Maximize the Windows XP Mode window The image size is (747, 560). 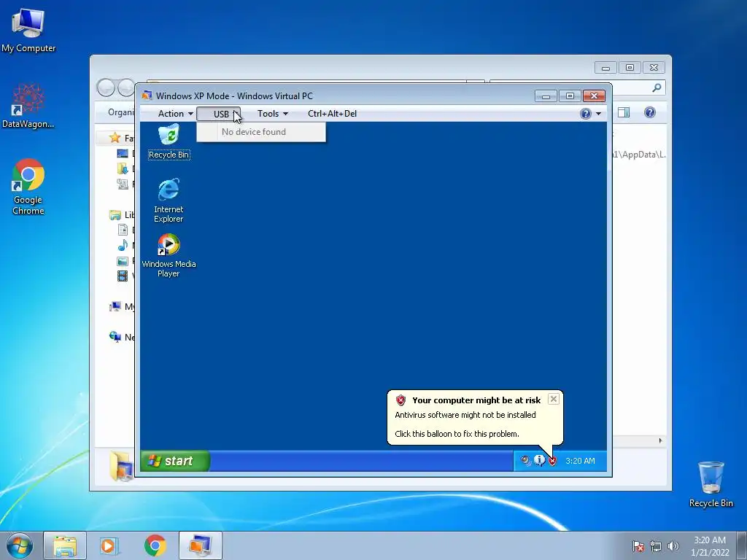point(570,96)
